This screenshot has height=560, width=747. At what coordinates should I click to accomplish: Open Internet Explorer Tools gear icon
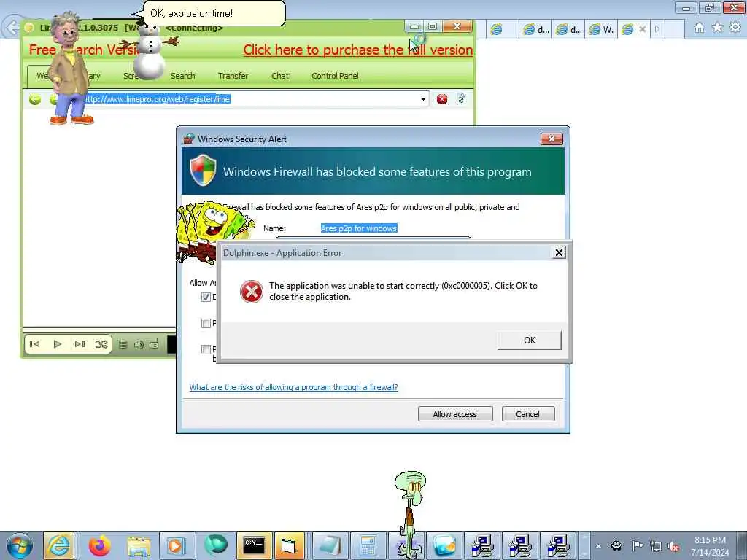point(735,28)
